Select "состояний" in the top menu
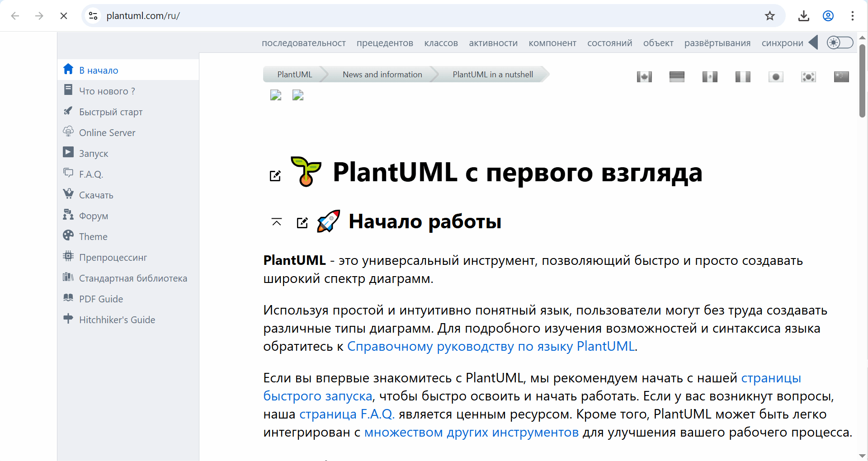This screenshot has width=868, height=461. coord(609,43)
